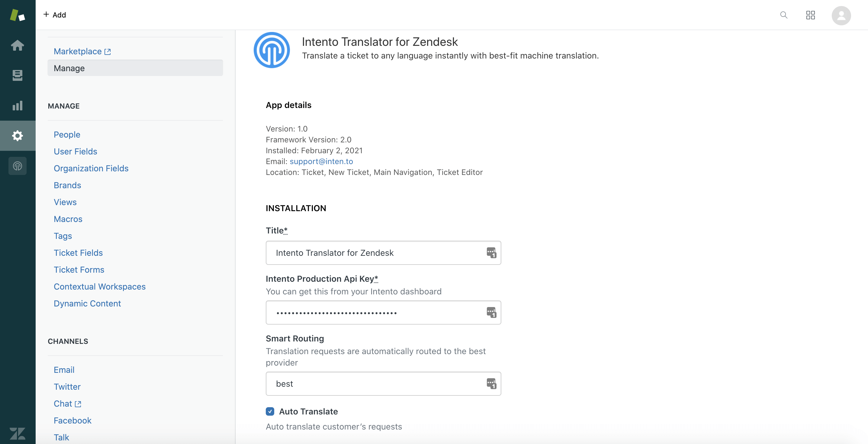Open the Admin gear icon

tap(18, 136)
